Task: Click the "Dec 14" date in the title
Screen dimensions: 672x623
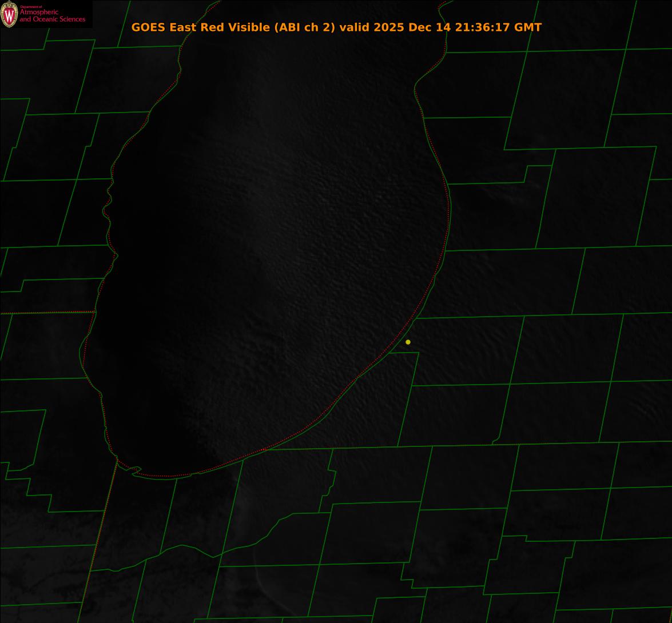Action: (430, 27)
